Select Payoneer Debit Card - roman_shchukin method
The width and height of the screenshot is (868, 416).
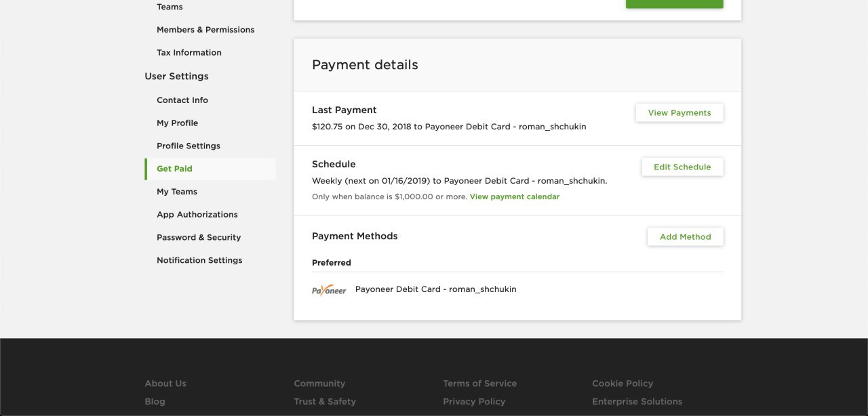[436, 289]
